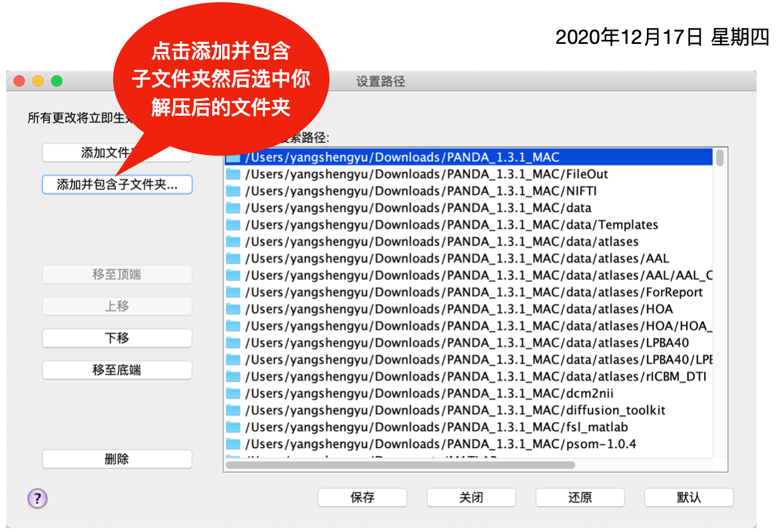
Task: Click the diffusion_toolkit folder icon
Action: (x=233, y=410)
